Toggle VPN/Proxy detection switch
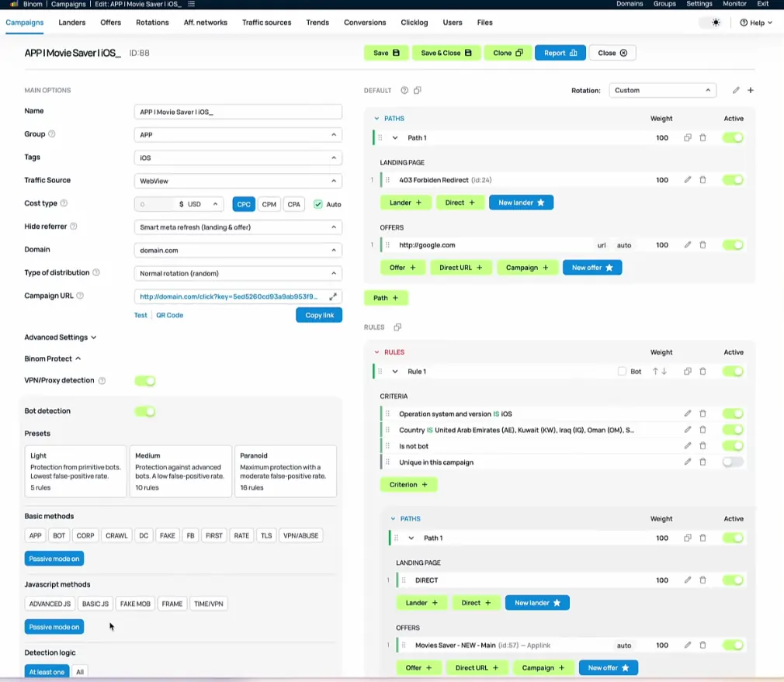Viewport: 784px width, 682px height. [145, 381]
